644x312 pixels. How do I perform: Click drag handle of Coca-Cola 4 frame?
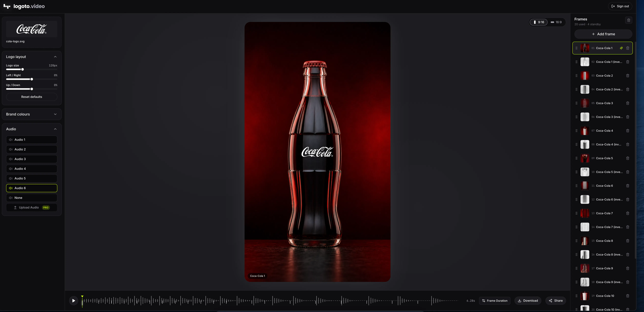[576, 131]
